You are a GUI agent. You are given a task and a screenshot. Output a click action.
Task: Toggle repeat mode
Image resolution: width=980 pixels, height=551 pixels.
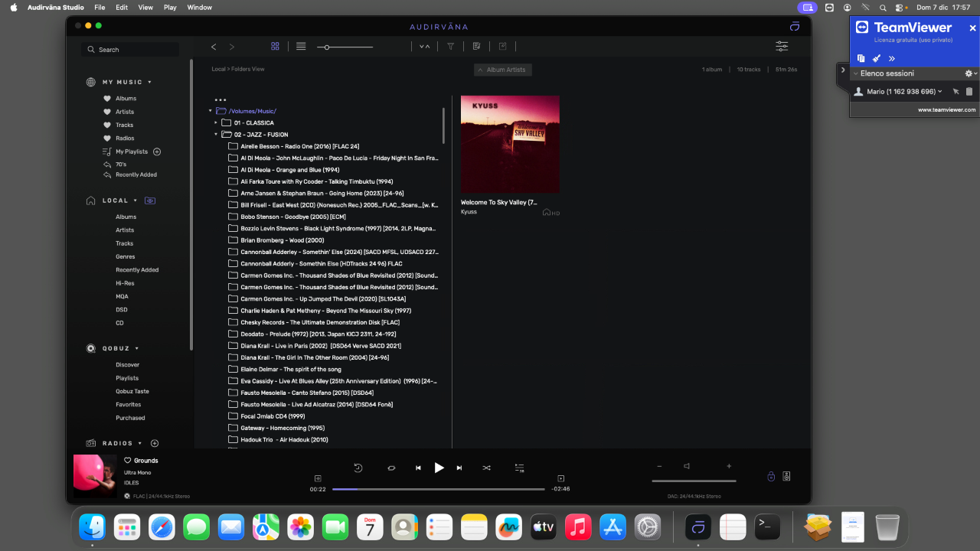391,468
